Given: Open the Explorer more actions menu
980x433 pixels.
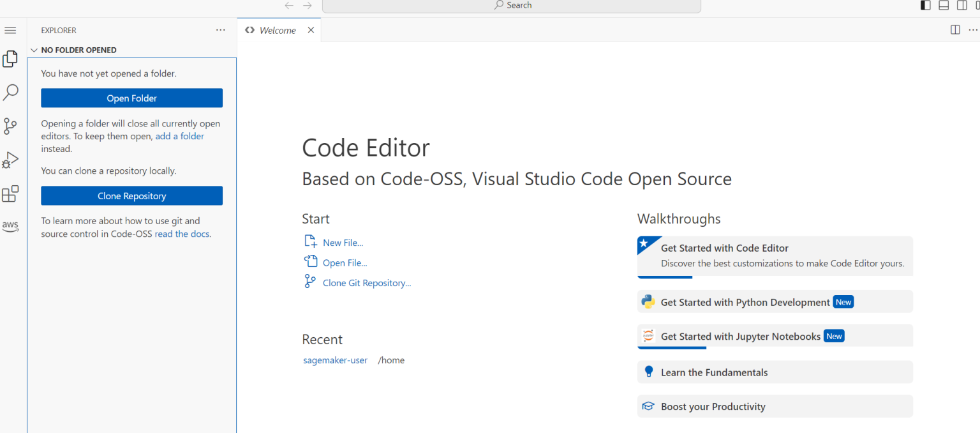Looking at the screenshot, I should click(220, 30).
